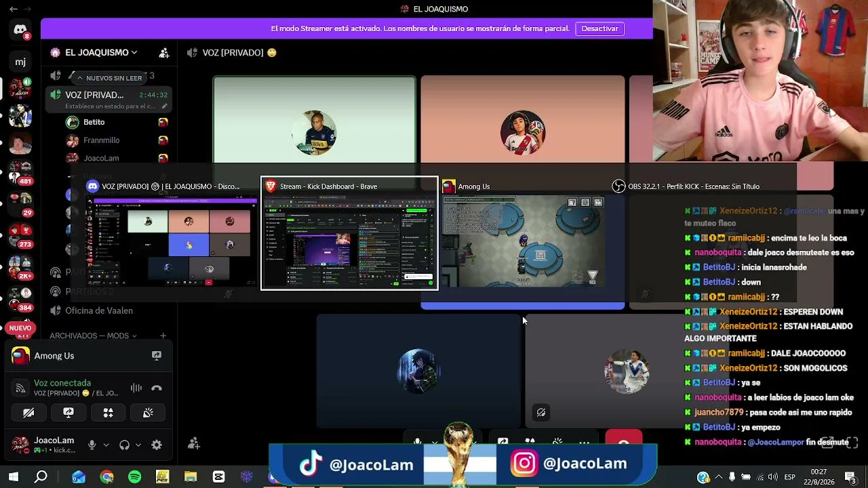This screenshot has width=868, height=488.
Task: Open the Among Us activity share-screen icon
Action: point(157,355)
